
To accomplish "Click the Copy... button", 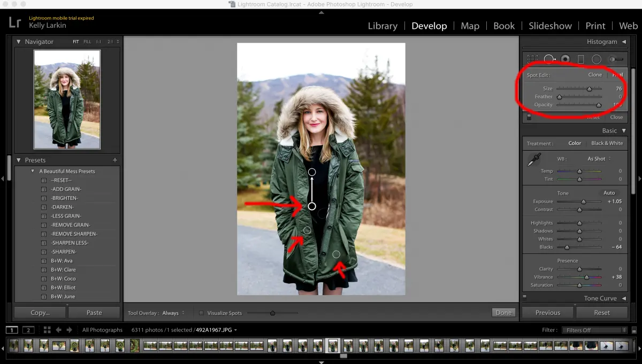I will tap(40, 313).
